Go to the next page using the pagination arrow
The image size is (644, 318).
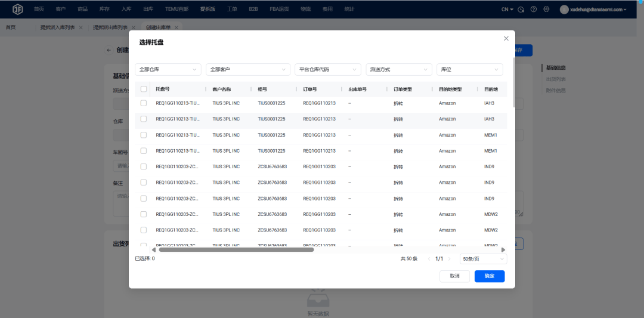pyautogui.click(x=450, y=259)
